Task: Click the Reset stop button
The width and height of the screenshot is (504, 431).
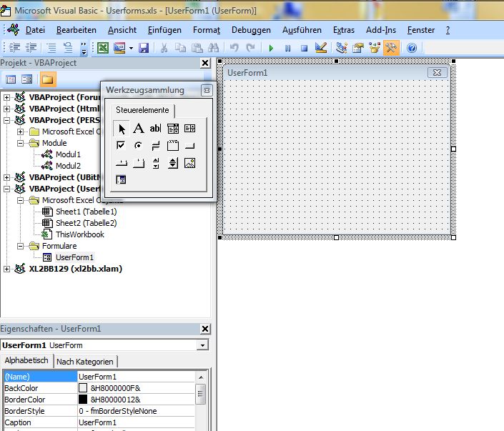Action: pyautogui.click(x=304, y=48)
